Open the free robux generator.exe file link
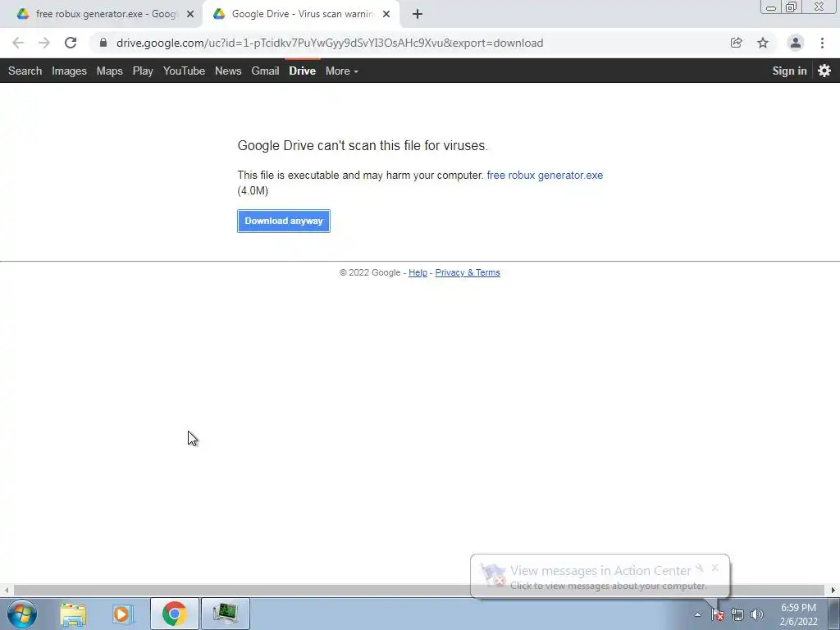 click(545, 176)
